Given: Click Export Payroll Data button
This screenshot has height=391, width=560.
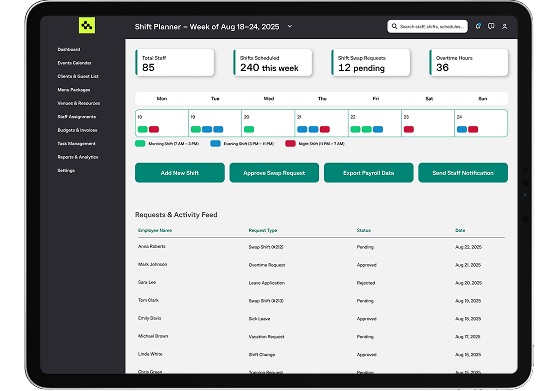Looking at the screenshot, I should pos(369,173).
